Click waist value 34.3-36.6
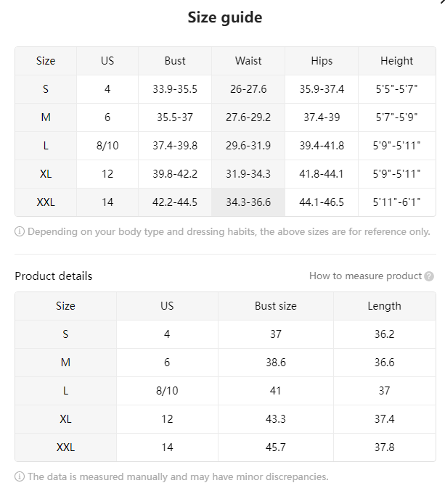445x504 pixels. pyautogui.click(x=248, y=202)
